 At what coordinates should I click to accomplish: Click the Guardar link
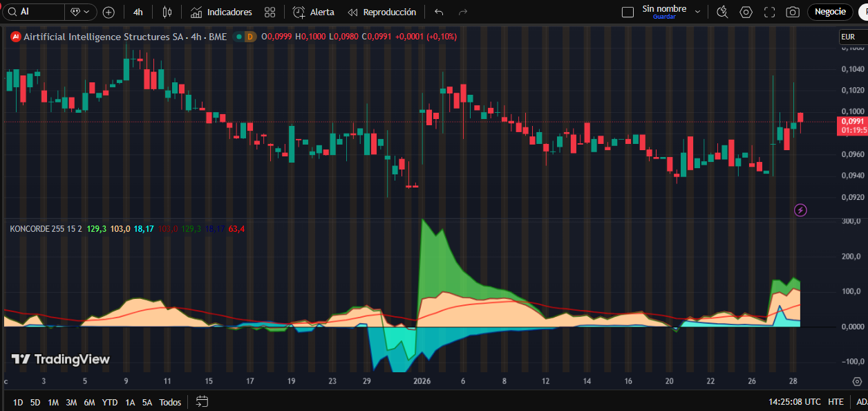664,17
